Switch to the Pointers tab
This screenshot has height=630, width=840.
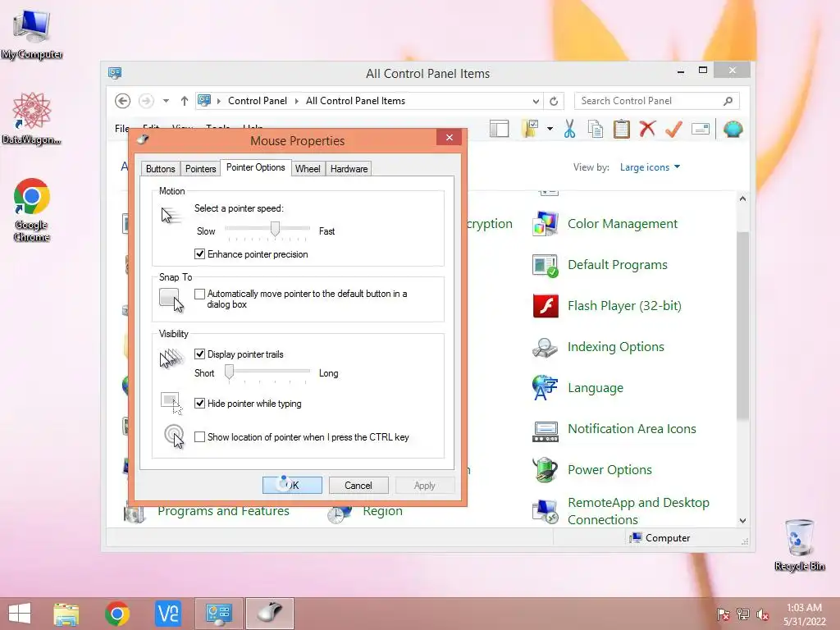(200, 169)
